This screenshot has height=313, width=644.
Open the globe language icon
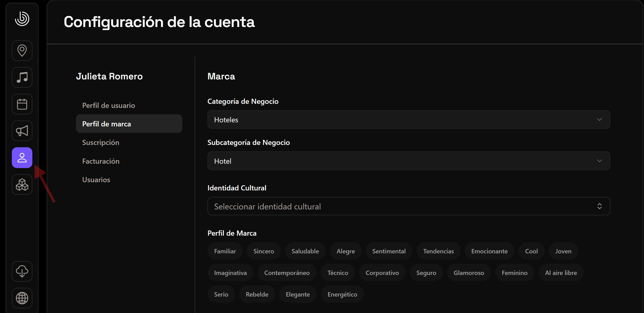[x=22, y=298]
